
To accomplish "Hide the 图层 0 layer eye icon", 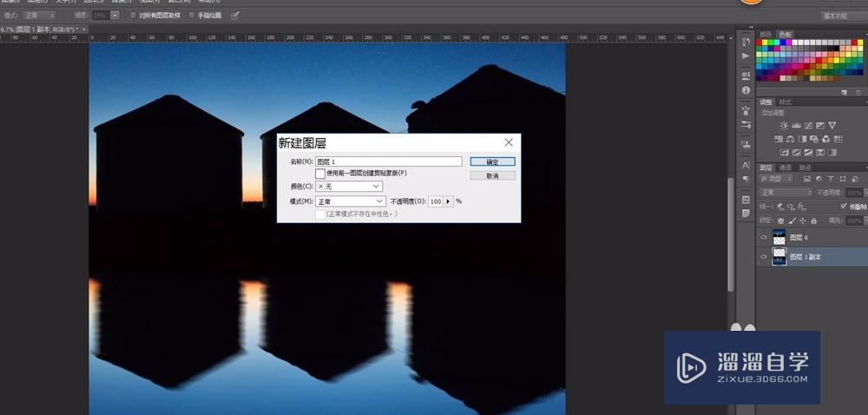I will (764, 237).
